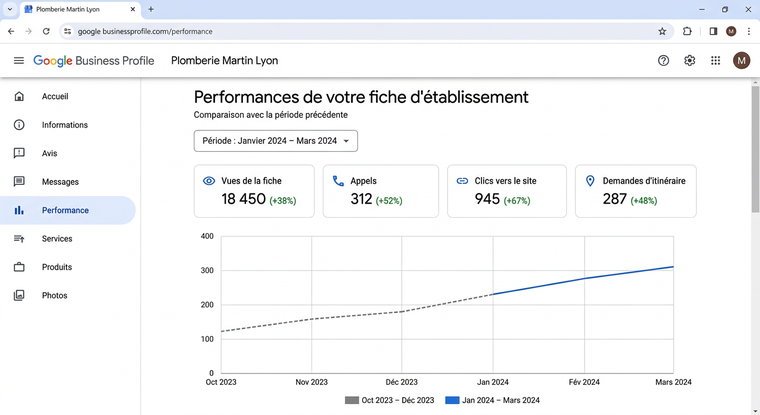Screen dimensions: 760x415
Task: Click the Help question mark icon
Action: [663, 61]
